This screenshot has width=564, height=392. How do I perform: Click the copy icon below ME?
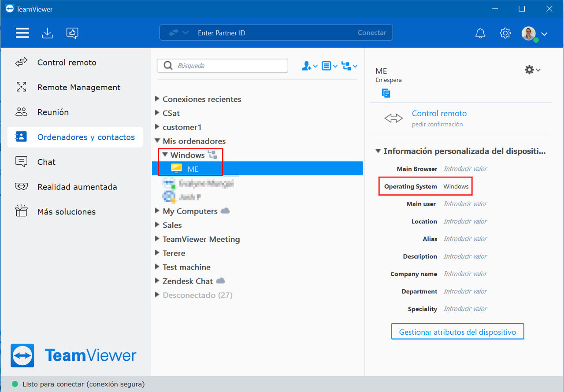[386, 93]
